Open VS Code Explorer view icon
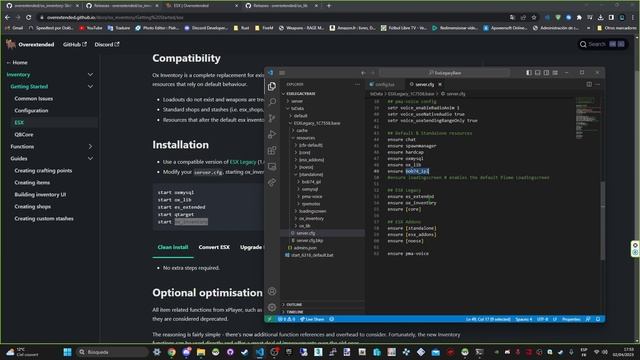The image size is (640, 360). coord(272,86)
